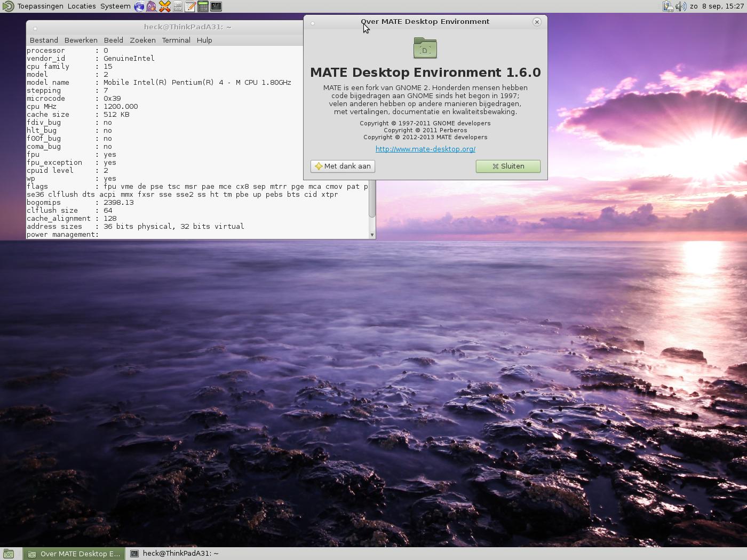Screen dimensions: 747x560
Task: Launch the text editor notepad icon
Action: point(190,6)
